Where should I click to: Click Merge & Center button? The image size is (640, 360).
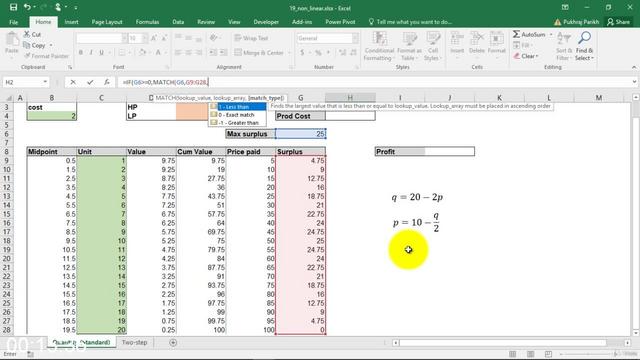[x=259, y=52]
